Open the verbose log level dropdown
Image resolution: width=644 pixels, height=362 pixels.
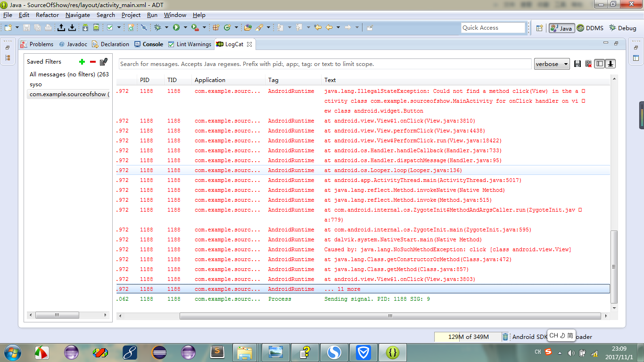(x=552, y=64)
